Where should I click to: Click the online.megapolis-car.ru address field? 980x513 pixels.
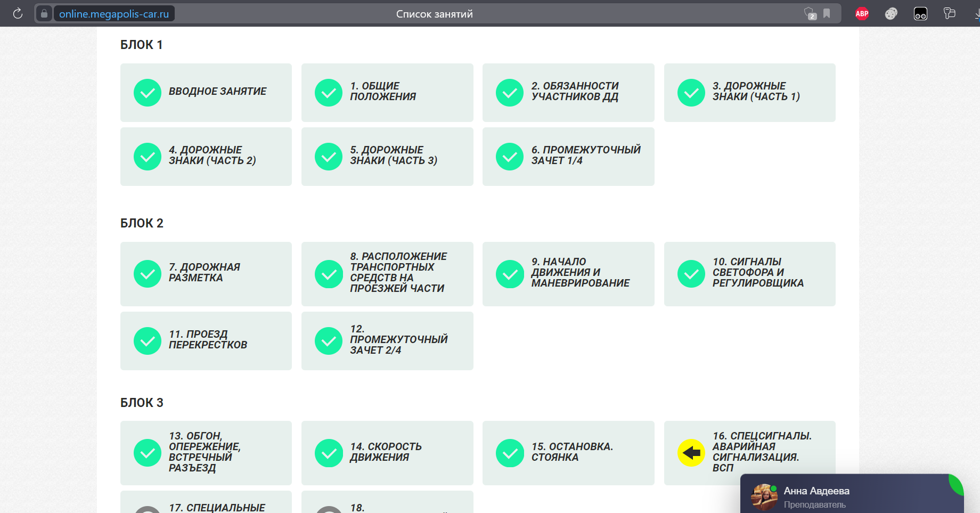pyautogui.click(x=114, y=14)
